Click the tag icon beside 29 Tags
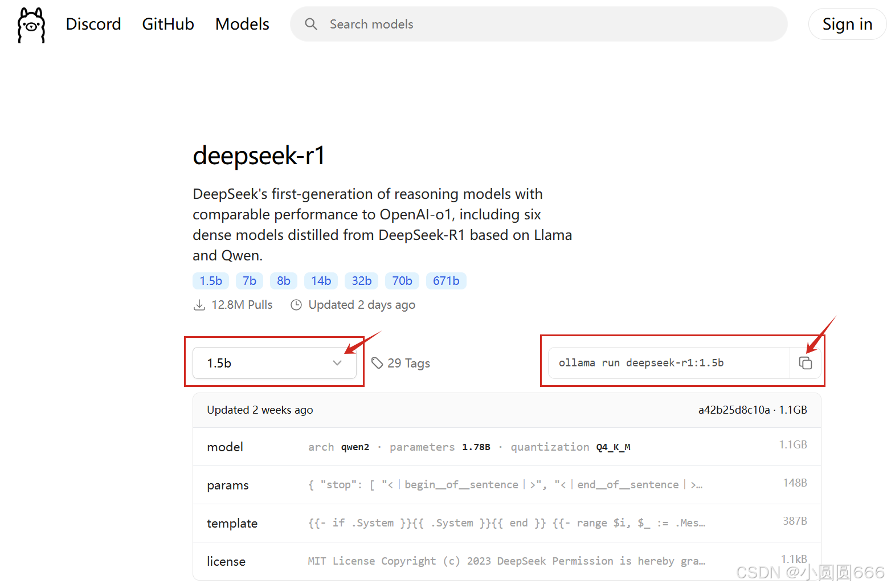Image resolution: width=887 pixels, height=588 pixels. (x=377, y=363)
